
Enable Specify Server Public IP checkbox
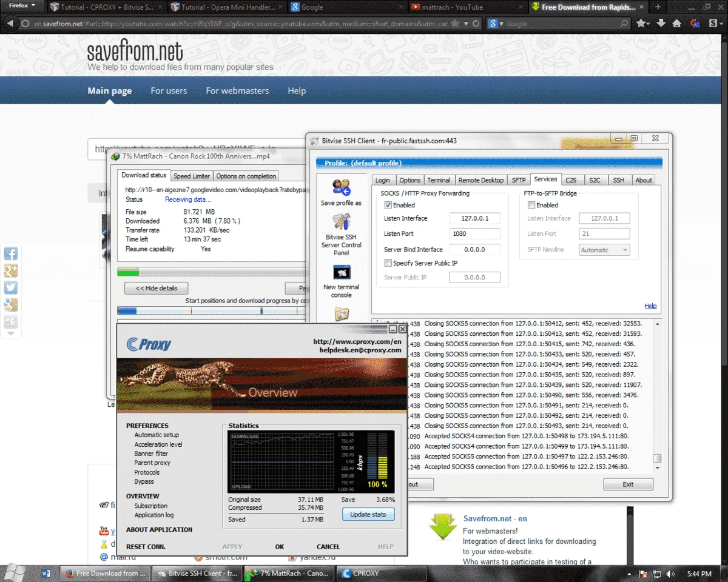[388, 263]
